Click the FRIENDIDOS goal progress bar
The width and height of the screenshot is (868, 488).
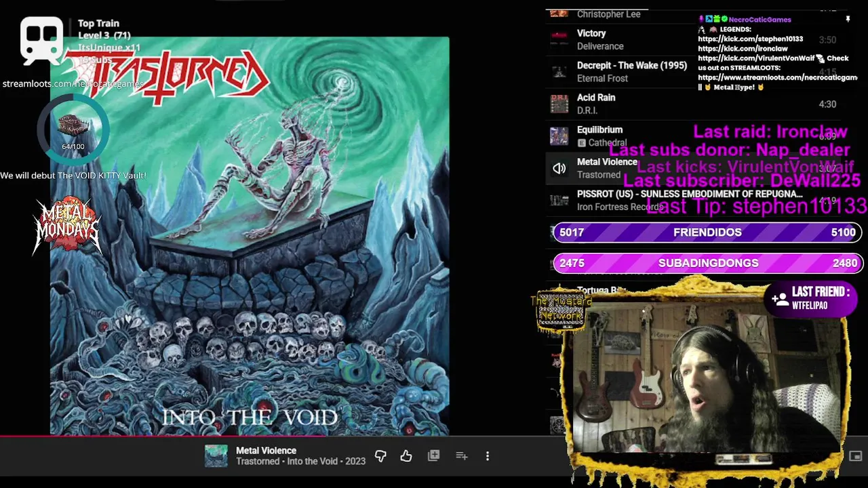coord(707,232)
